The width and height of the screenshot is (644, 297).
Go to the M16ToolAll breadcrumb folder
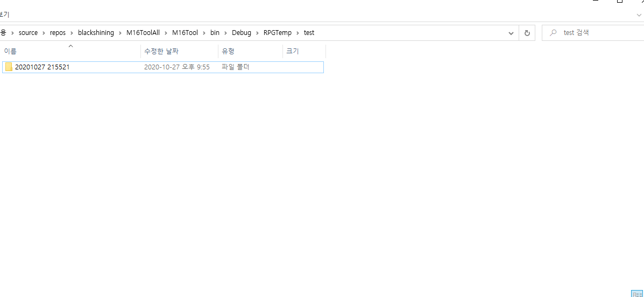(x=143, y=33)
